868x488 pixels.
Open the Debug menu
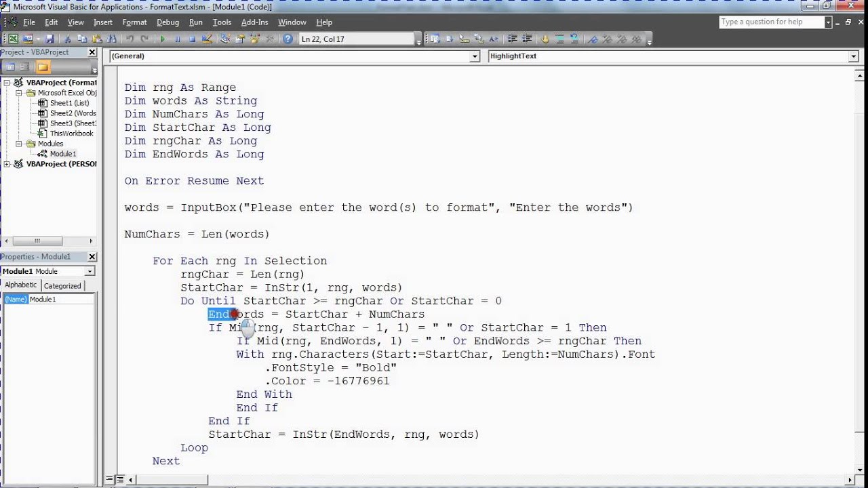coord(167,22)
